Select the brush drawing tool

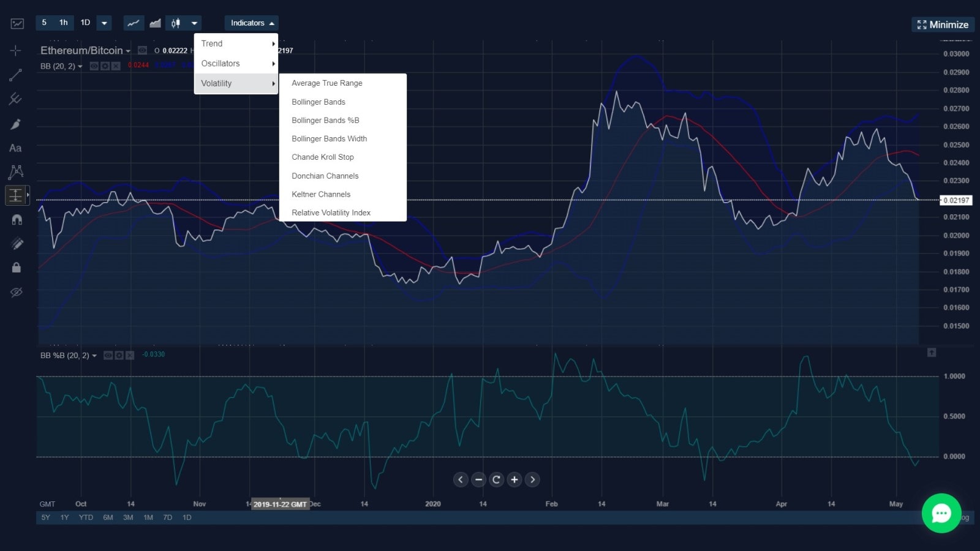pos(16,124)
